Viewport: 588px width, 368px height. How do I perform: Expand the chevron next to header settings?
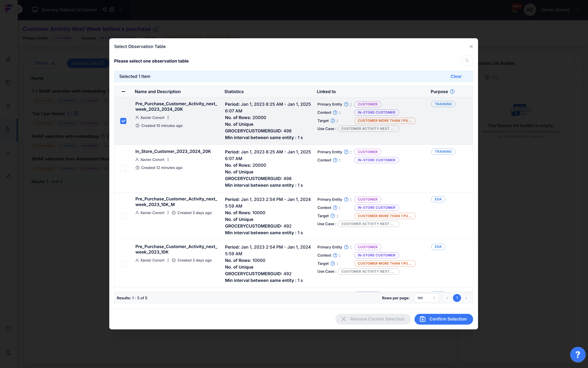point(120,10)
